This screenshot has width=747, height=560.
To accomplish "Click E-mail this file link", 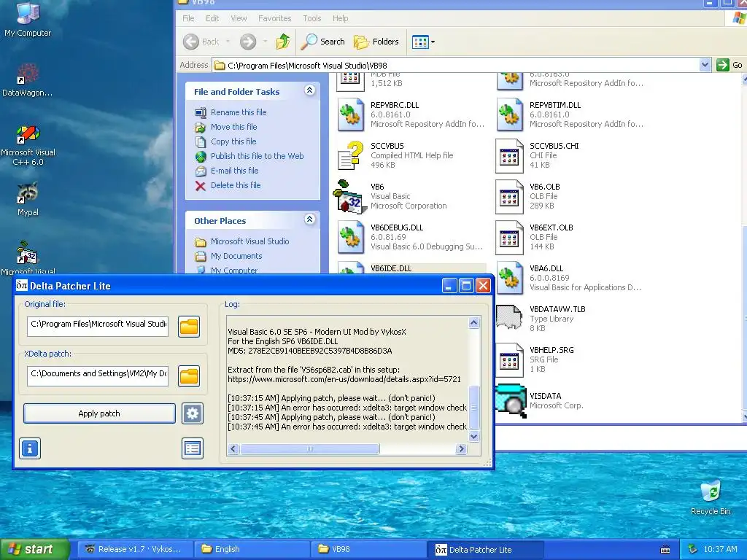I will tap(234, 171).
